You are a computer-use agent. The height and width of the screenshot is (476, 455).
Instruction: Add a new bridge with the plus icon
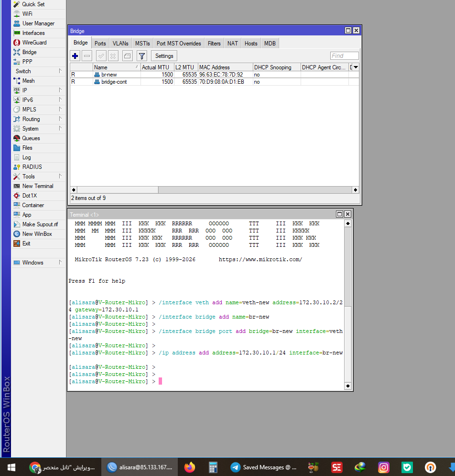click(75, 56)
